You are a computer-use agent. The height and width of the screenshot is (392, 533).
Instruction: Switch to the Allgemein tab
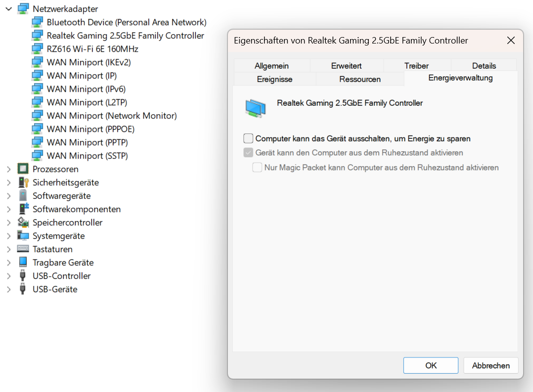coord(271,66)
